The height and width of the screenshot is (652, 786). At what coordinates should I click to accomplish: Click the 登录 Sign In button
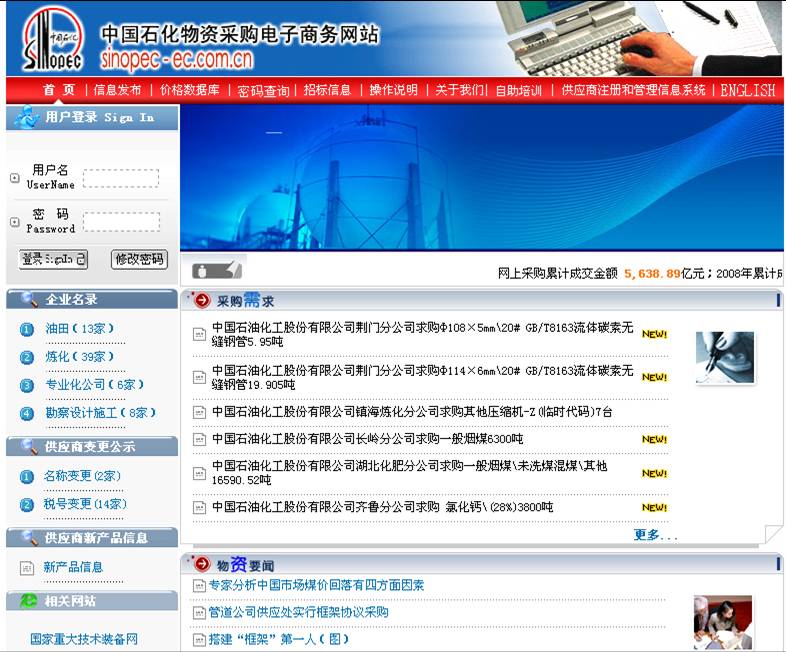click(53, 259)
